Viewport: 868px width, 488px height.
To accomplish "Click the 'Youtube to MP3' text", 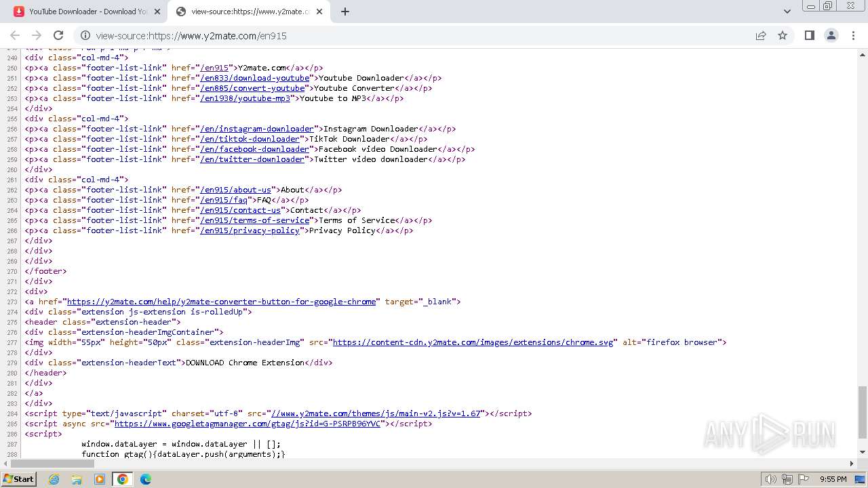I will pos(333,98).
